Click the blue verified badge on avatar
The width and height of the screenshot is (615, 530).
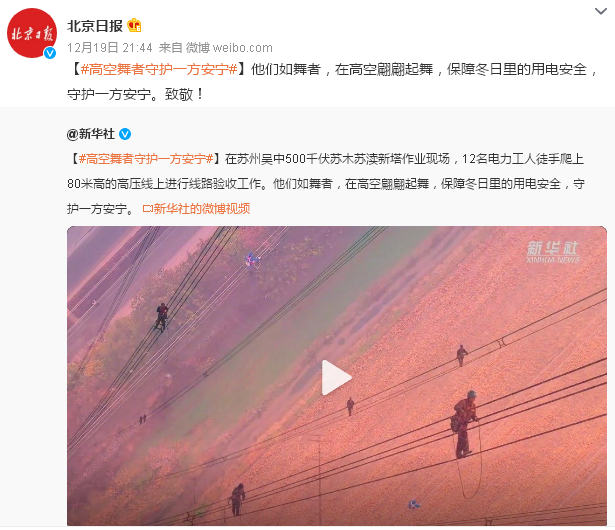(50, 53)
